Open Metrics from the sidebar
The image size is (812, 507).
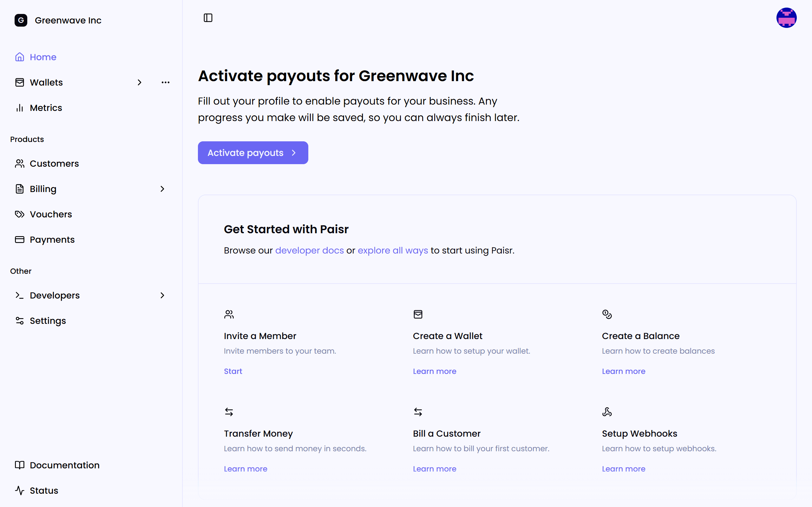tap(46, 108)
